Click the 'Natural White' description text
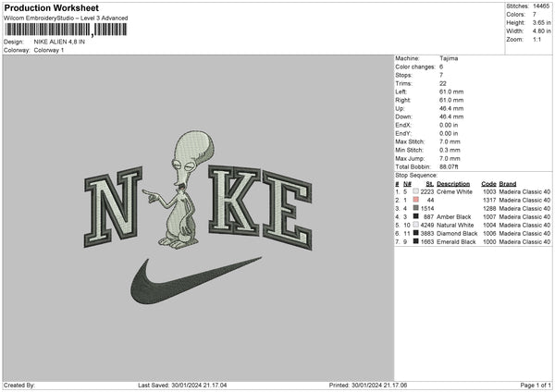The image size is (555, 392). tap(455, 225)
